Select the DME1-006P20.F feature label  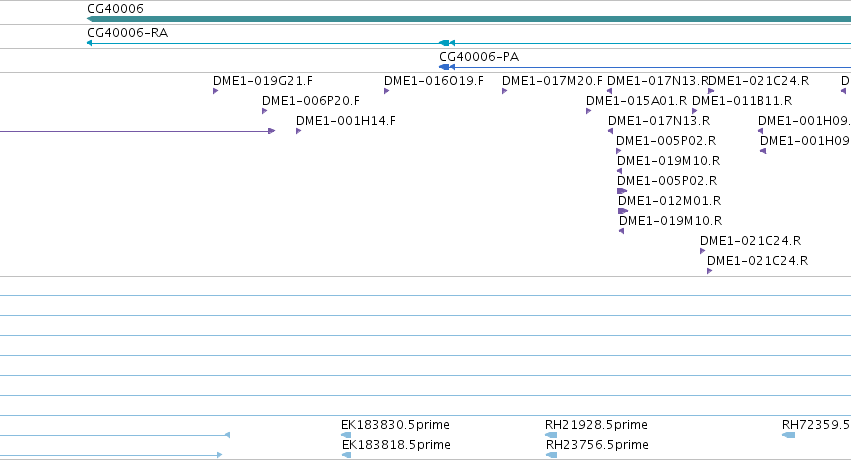[x=310, y=101]
